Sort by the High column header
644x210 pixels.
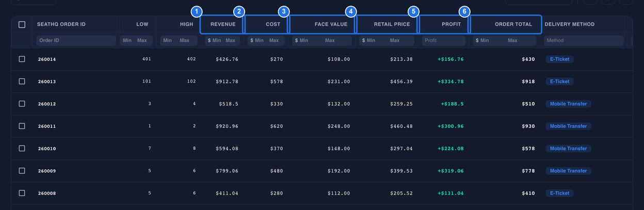(187, 24)
